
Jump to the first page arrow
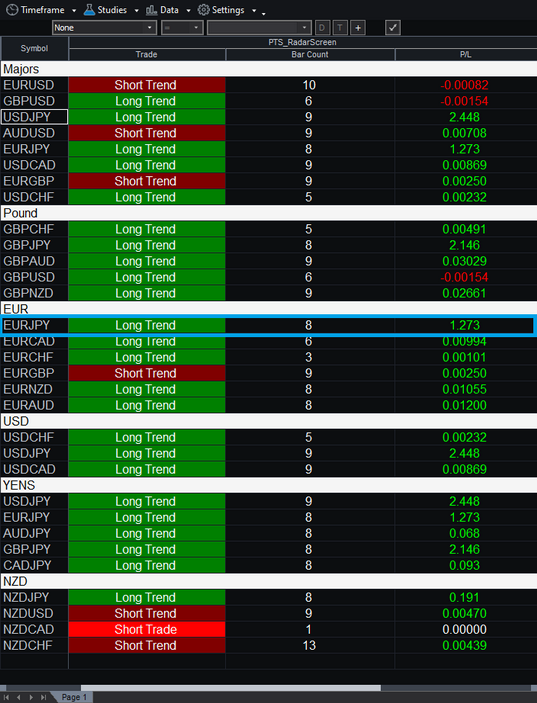(x=7, y=697)
